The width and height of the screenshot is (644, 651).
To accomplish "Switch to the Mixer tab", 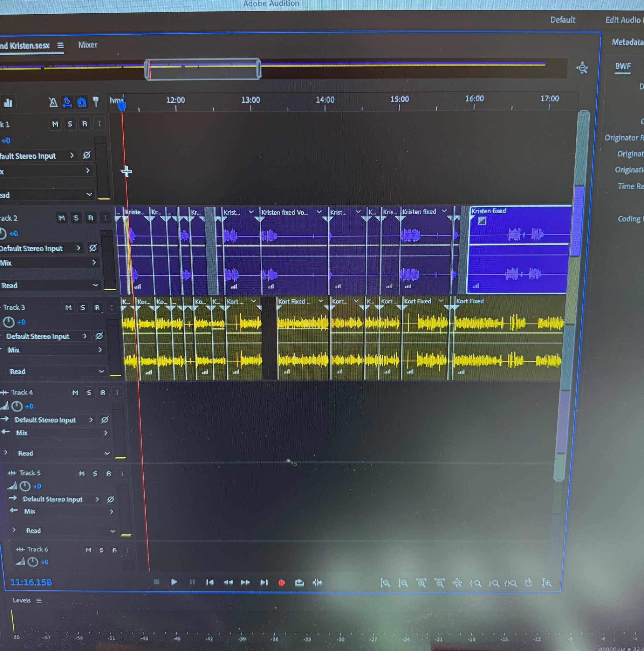I will [x=88, y=45].
